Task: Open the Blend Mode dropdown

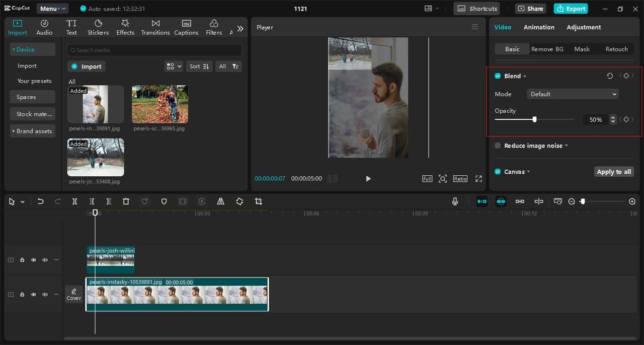Action: click(x=573, y=94)
